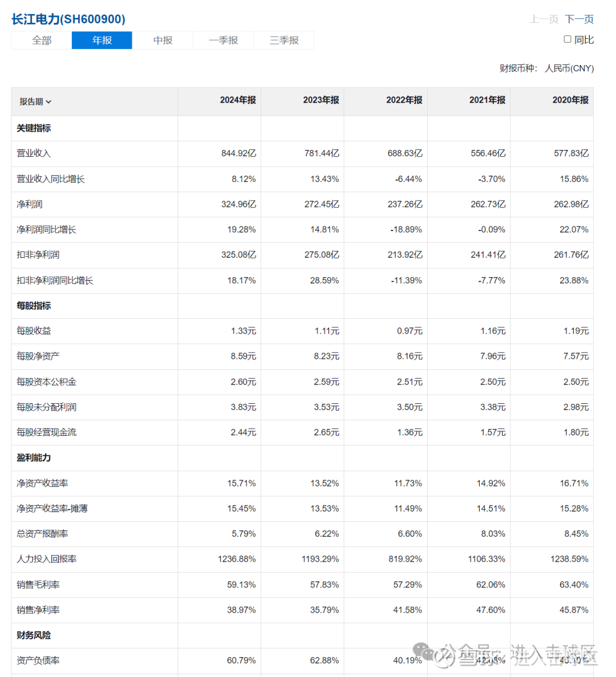Select the 扣非净利润 row label
Image resolution: width=616 pixels, height=677 pixels.
point(38,255)
